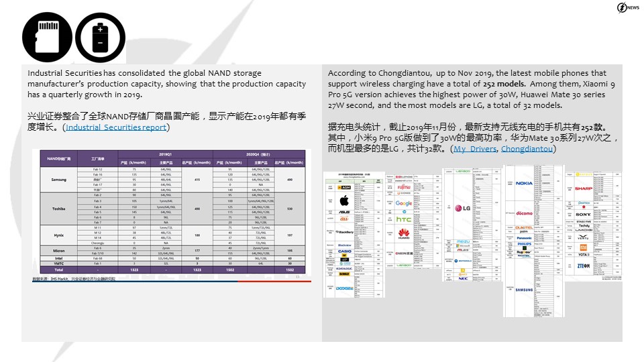Screen dimensions: 644x362
Task: Click the English wireless charging paragraph
Action: click(471, 89)
